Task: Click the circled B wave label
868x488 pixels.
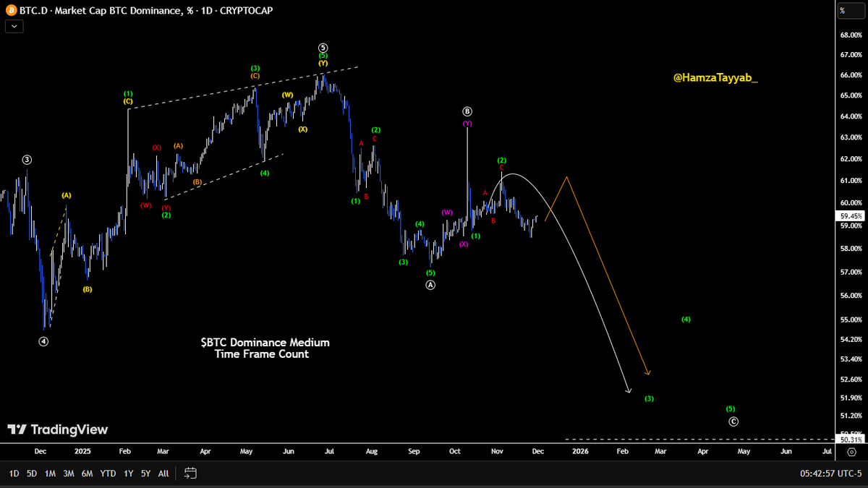Action: tap(467, 111)
